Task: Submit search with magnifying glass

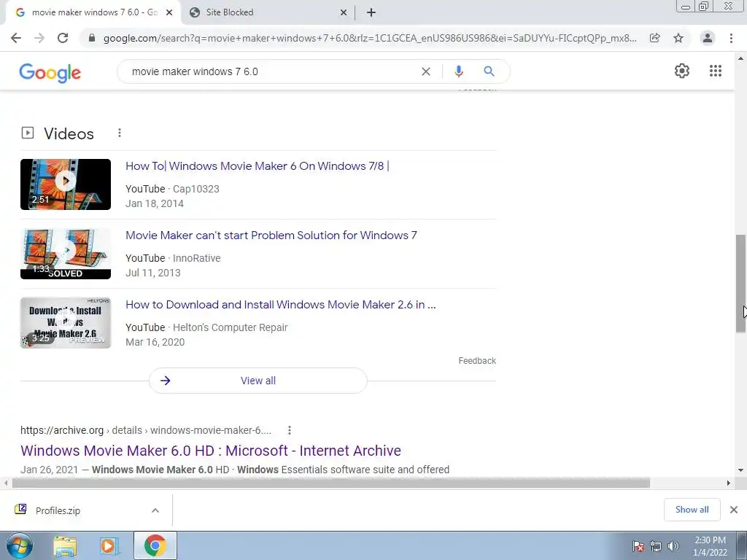Action: pyautogui.click(x=489, y=71)
